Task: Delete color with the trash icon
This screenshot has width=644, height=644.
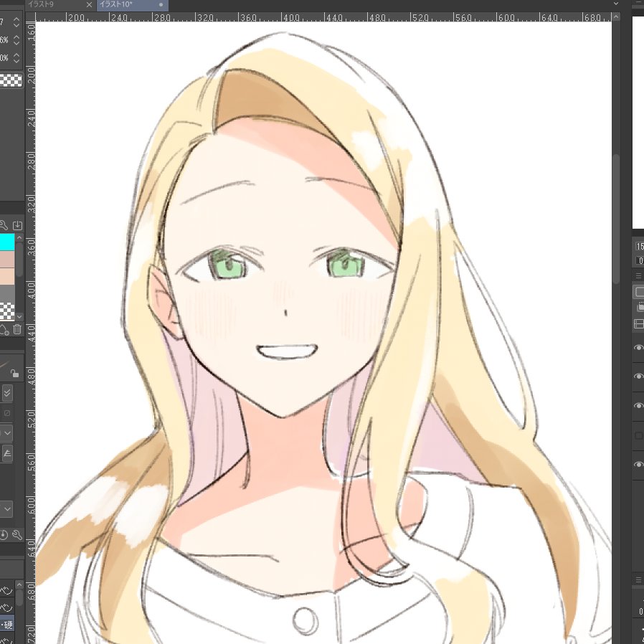Action: pyautogui.click(x=16, y=329)
